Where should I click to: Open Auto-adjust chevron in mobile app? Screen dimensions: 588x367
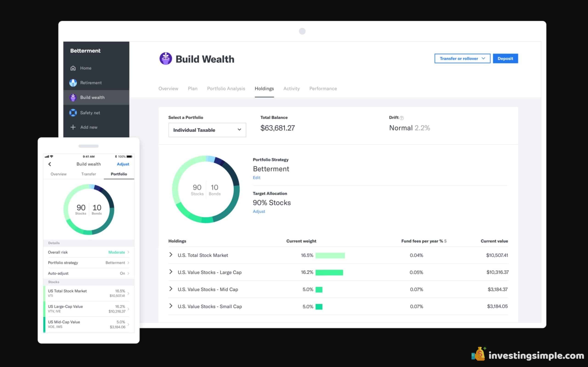[128, 273]
